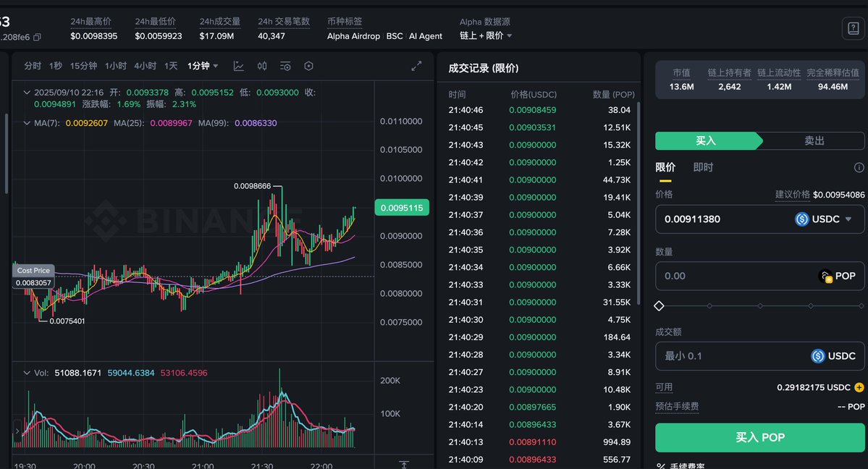Switch to the 限价 order tab
This screenshot has height=469, width=868.
665,167
